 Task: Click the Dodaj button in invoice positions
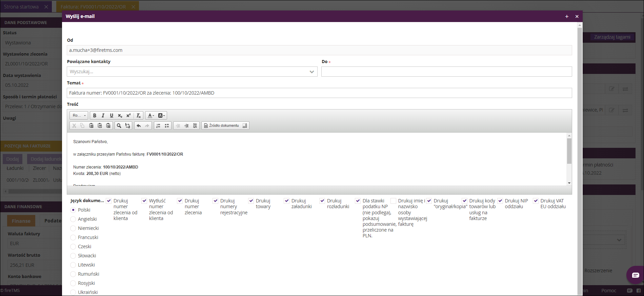click(x=13, y=159)
